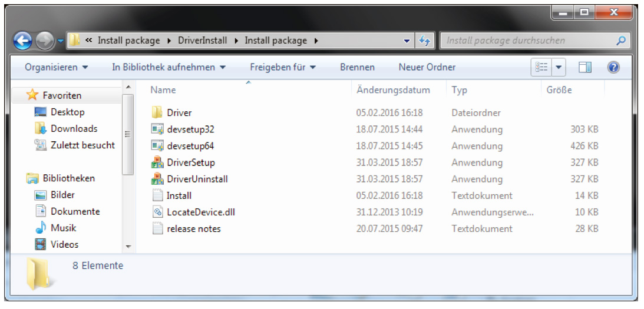The width and height of the screenshot is (644, 309).
Task: Click the Favoriten star icon
Action: tap(32, 95)
